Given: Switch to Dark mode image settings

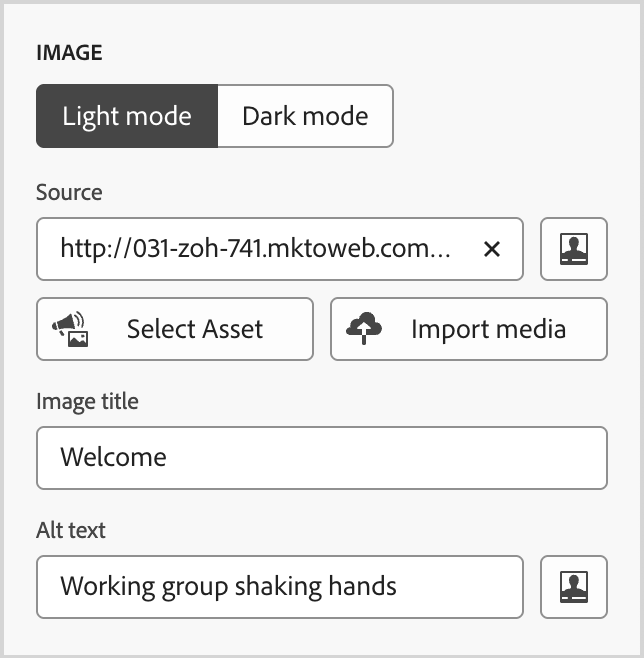Looking at the screenshot, I should 305,116.
